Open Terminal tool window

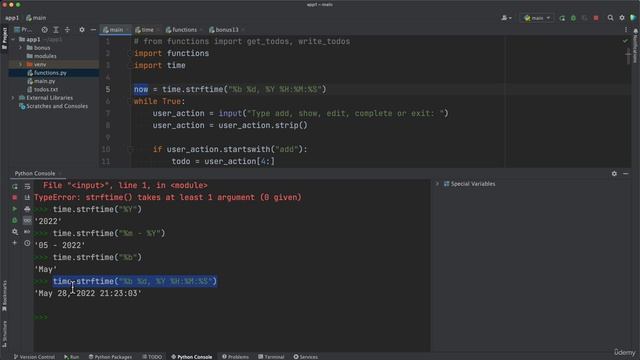pos(271,357)
